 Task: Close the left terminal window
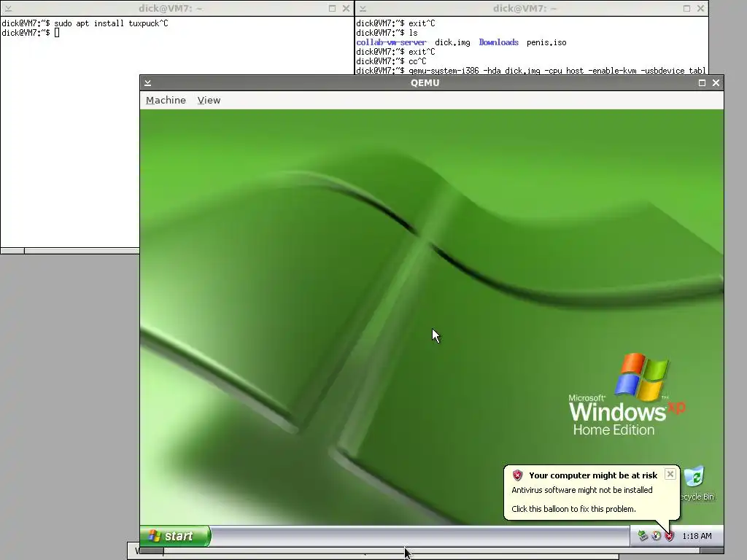tap(346, 9)
